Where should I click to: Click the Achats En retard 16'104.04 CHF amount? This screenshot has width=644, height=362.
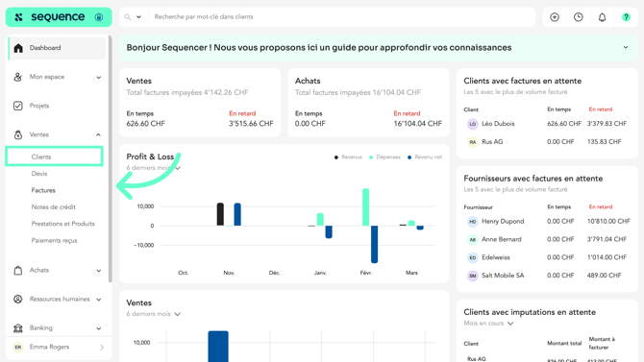[x=418, y=124]
